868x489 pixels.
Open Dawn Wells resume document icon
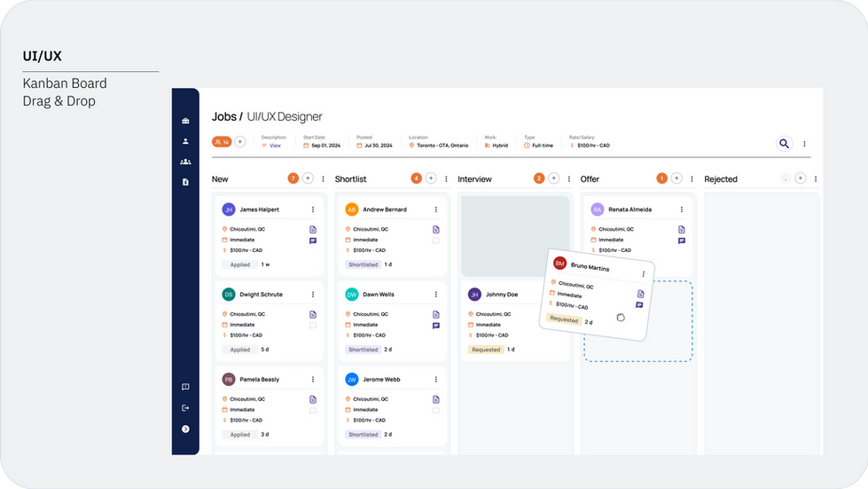(x=436, y=314)
